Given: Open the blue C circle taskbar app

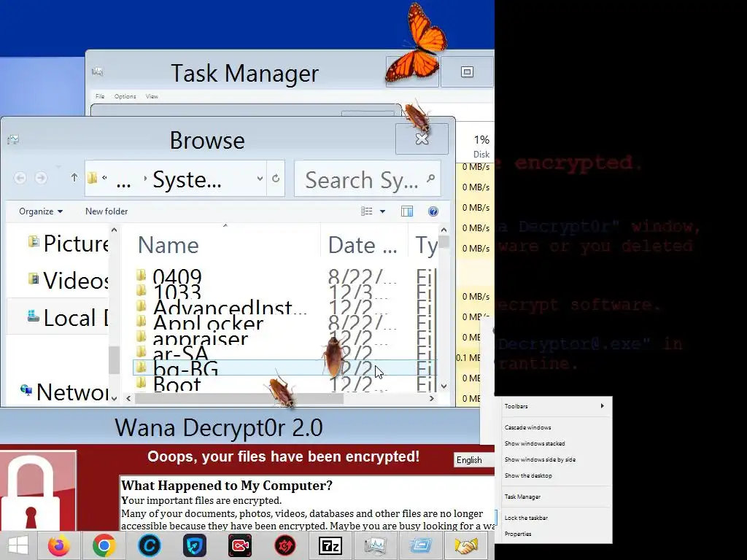Looking at the screenshot, I should coord(149,545).
